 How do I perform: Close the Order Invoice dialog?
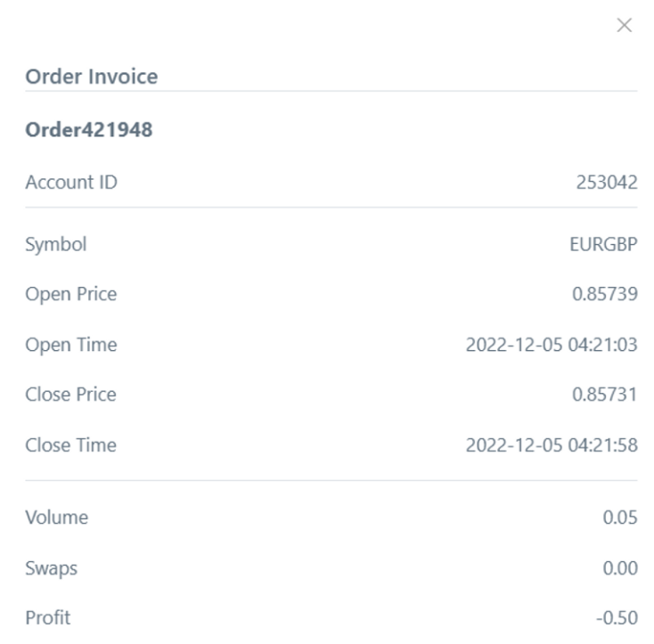[x=625, y=26]
